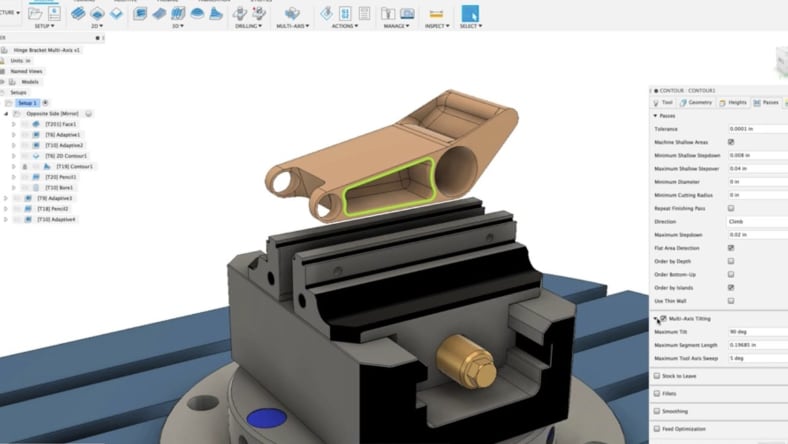
Task: Open the Inspect dropdown menu
Action: click(x=437, y=26)
